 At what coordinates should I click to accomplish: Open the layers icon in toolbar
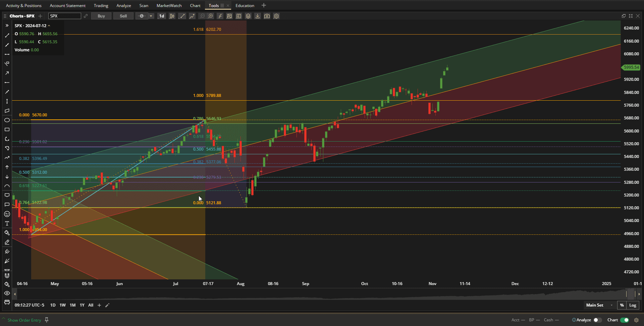(x=248, y=16)
